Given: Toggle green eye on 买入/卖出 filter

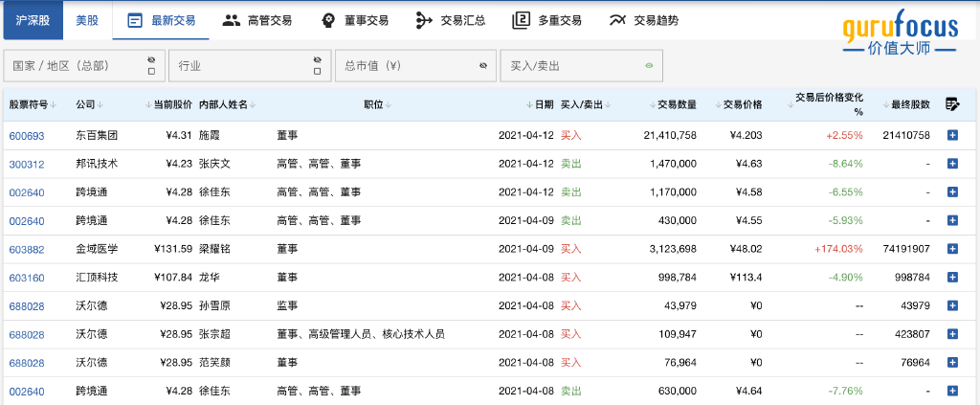Looking at the screenshot, I should (x=650, y=65).
